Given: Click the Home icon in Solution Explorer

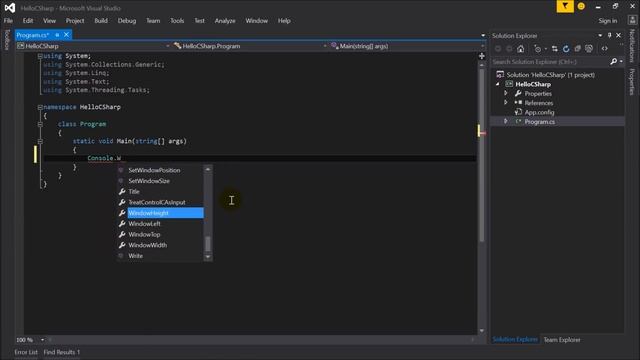Looking at the screenshot, I should pyautogui.click(x=520, y=49).
